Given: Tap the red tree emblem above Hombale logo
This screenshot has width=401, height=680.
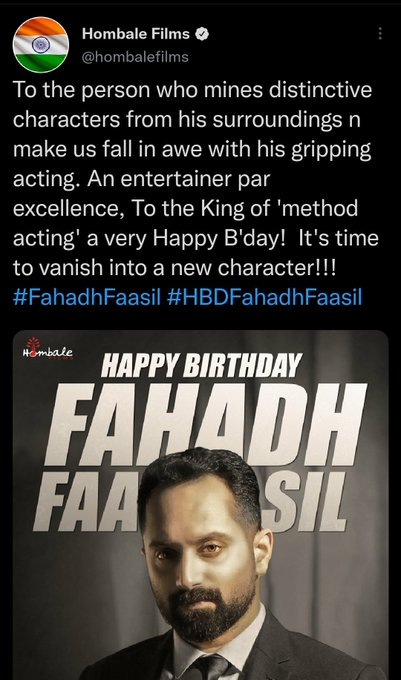Looking at the screenshot, I should coord(33,343).
